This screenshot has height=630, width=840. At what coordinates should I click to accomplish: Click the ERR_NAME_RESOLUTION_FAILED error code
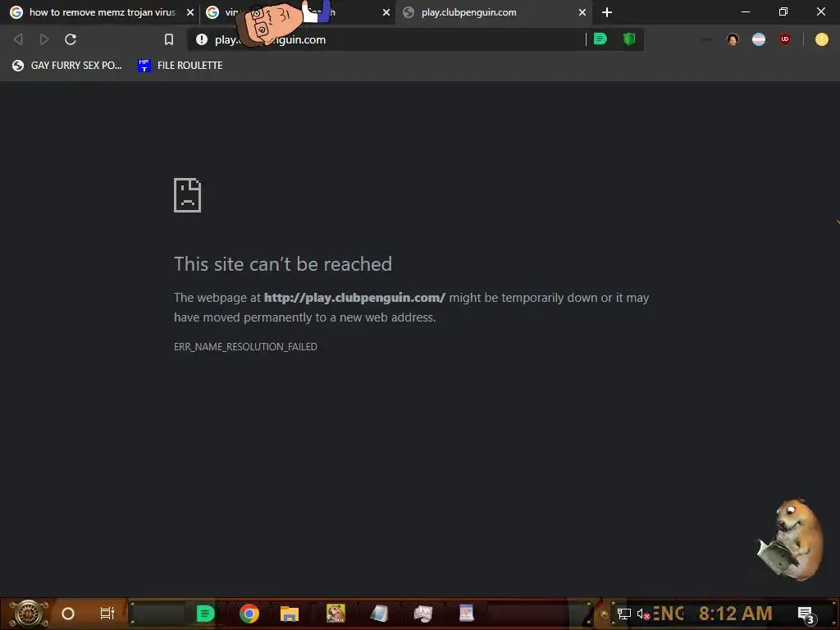coord(245,347)
